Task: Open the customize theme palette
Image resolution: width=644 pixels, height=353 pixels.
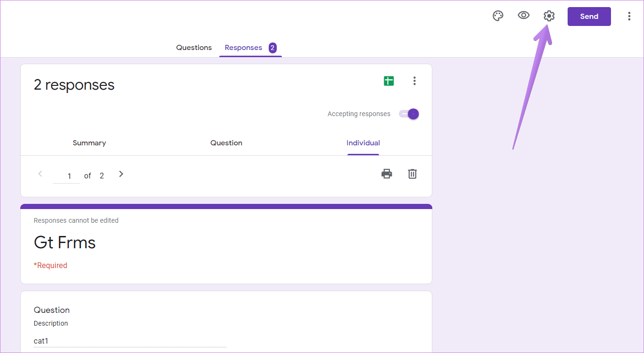Action: point(498,16)
